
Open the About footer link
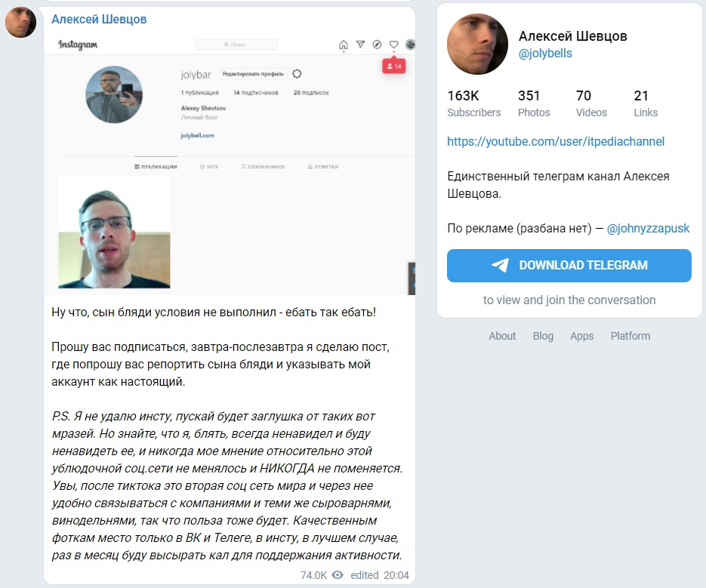click(502, 336)
